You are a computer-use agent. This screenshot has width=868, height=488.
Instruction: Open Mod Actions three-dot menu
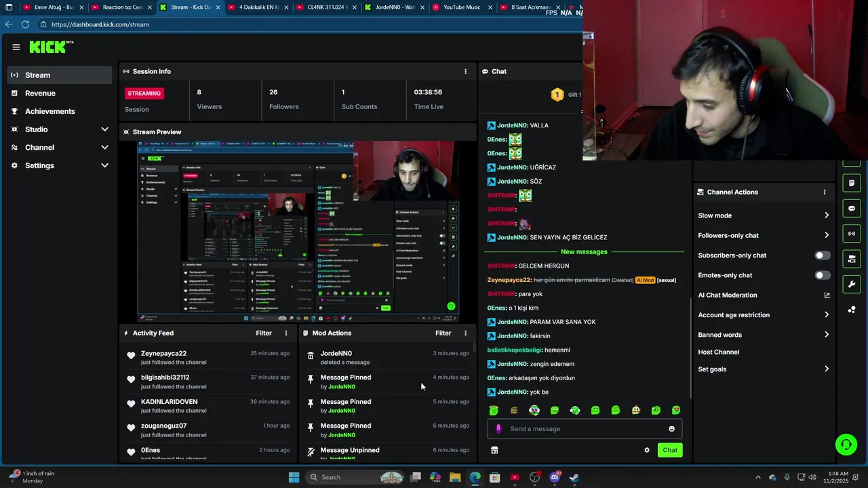point(465,333)
